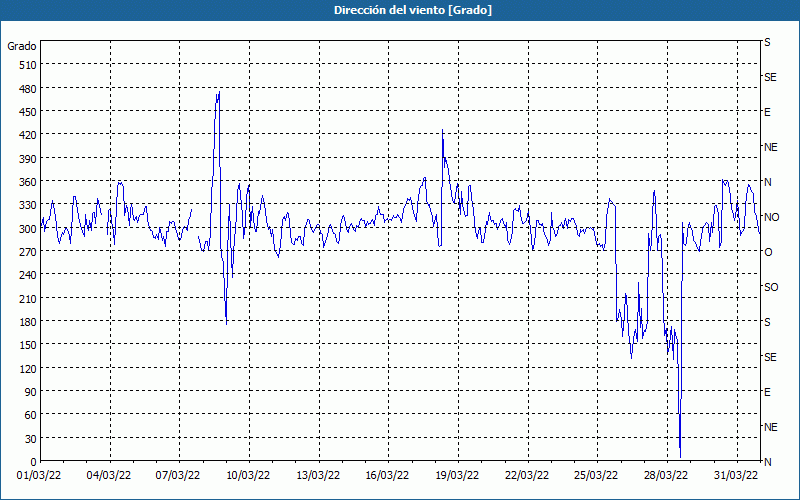Click the 'N' compass label at 360 level
Image resolution: width=800 pixels, height=500 pixels.
(768, 182)
